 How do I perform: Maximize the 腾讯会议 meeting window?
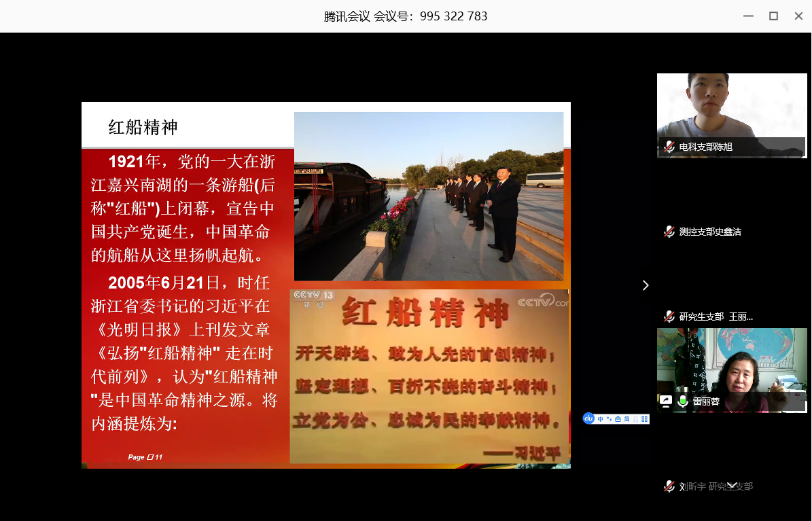coord(773,16)
